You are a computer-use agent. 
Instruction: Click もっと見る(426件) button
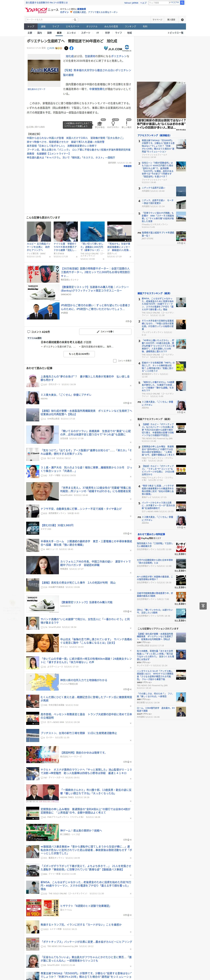tap(79, 354)
